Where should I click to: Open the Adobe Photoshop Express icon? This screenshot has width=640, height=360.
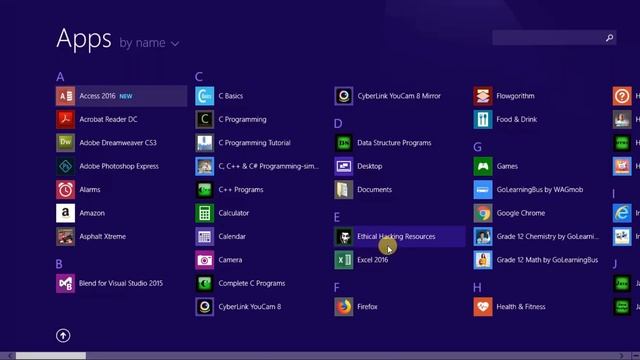coord(65,166)
